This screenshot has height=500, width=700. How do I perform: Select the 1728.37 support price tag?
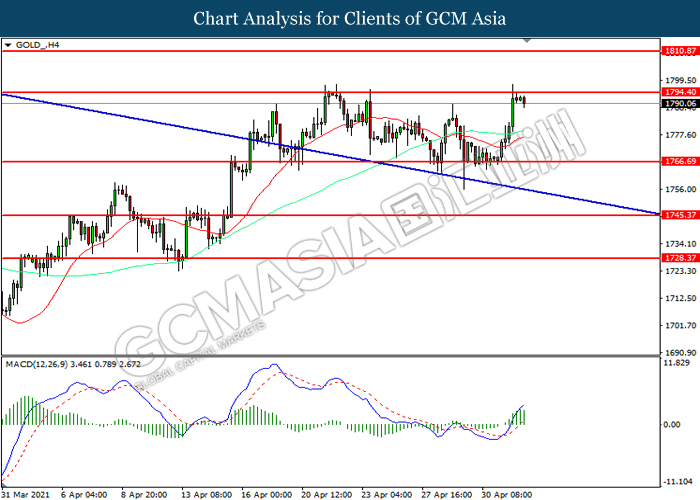[678, 257]
